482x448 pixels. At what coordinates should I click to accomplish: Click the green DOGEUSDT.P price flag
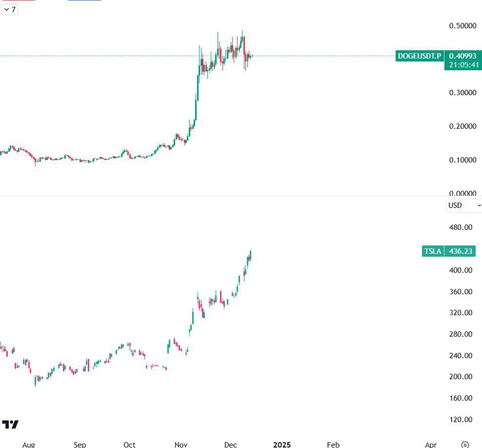point(462,56)
